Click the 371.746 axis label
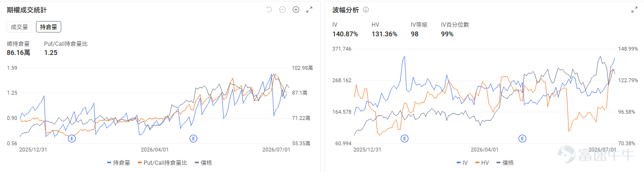This screenshot has height=172, width=644. coord(342,49)
